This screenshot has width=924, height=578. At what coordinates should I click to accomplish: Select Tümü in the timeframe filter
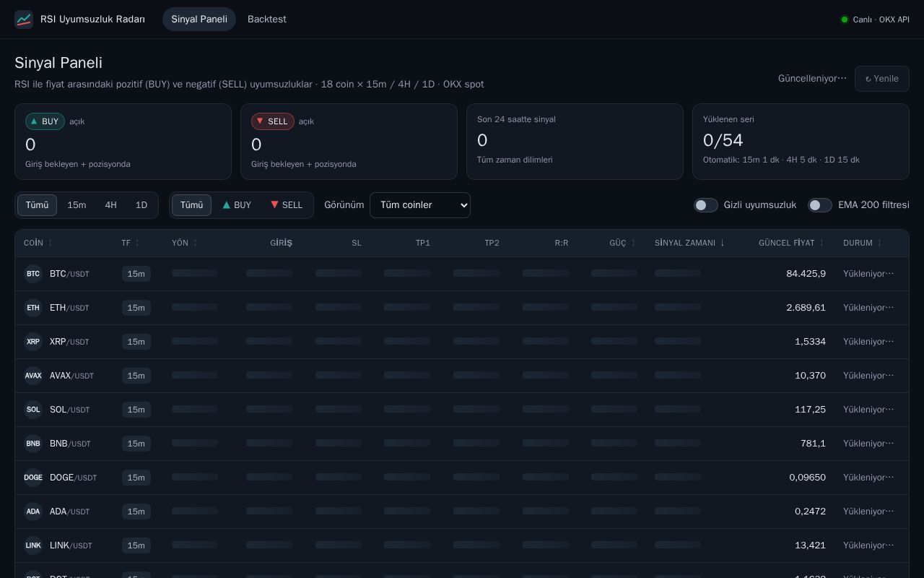[x=37, y=205]
